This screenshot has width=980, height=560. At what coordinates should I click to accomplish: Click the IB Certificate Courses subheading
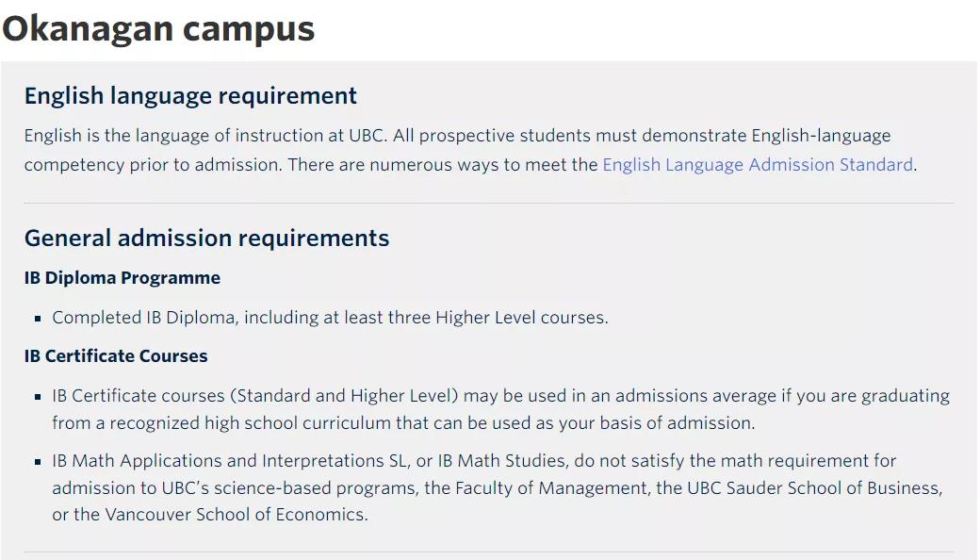116,356
